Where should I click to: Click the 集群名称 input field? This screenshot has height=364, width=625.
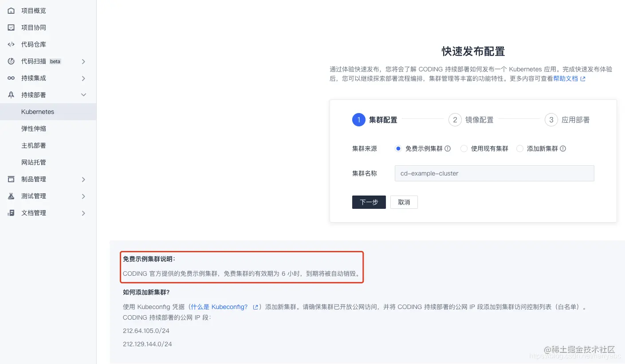click(x=494, y=173)
